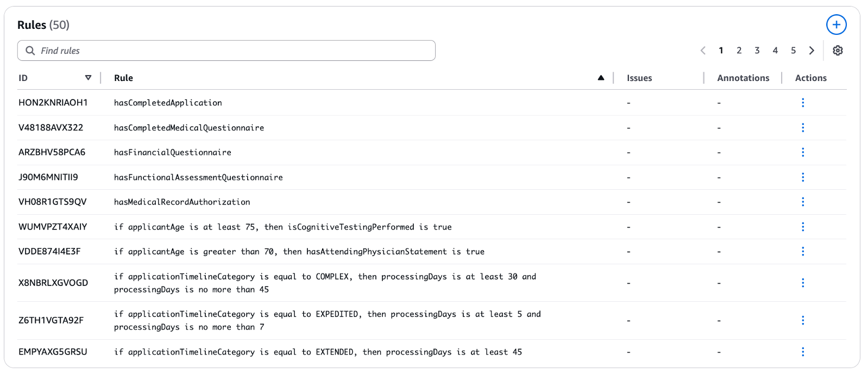Image resolution: width=868 pixels, height=373 pixels.
Task: Select rule ID VDDE874I4E3F
Action: [x=49, y=251]
